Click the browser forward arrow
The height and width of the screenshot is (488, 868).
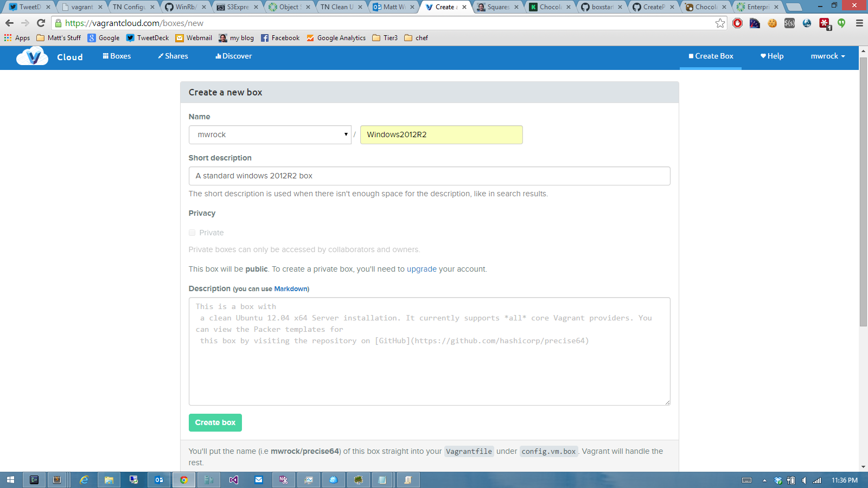coord(25,23)
